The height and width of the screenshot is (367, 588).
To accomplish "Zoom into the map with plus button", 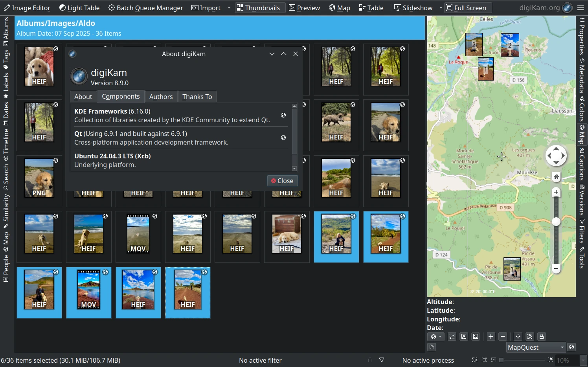I will [x=556, y=192].
